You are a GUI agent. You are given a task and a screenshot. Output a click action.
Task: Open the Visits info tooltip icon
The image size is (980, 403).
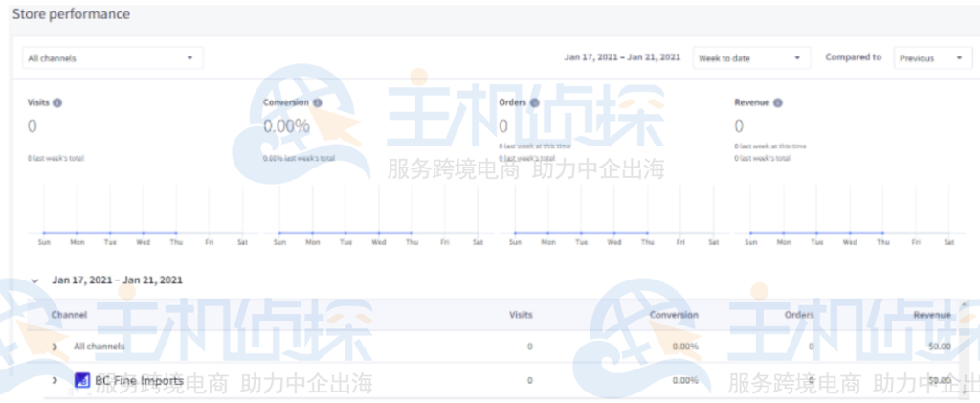click(x=57, y=102)
